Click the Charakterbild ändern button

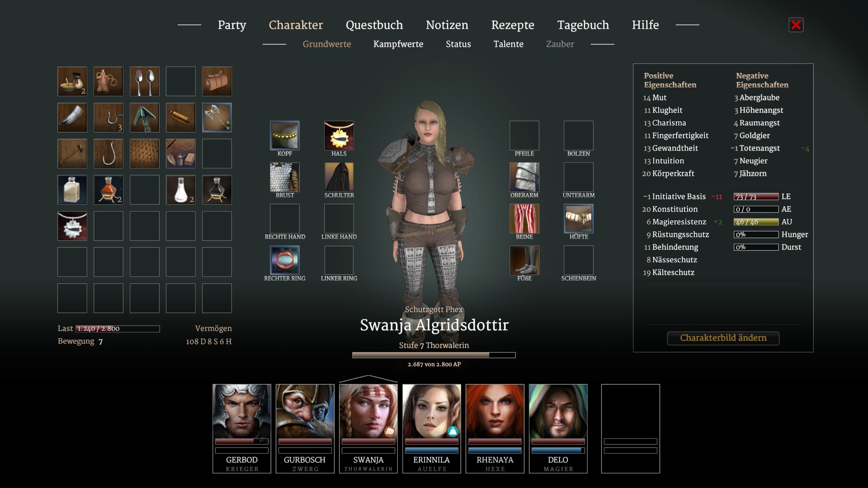coord(723,338)
